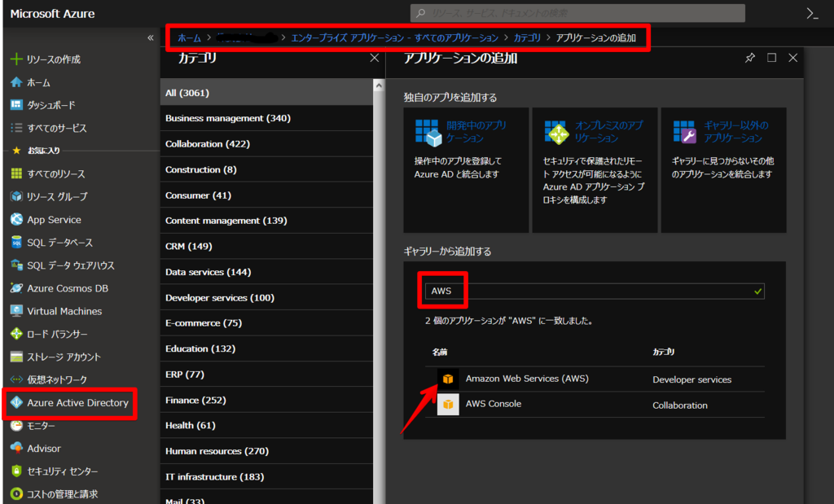Click the gallery search field containing AWS
Image resolution: width=834 pixels, height=504 pixels.
(595, 291)
